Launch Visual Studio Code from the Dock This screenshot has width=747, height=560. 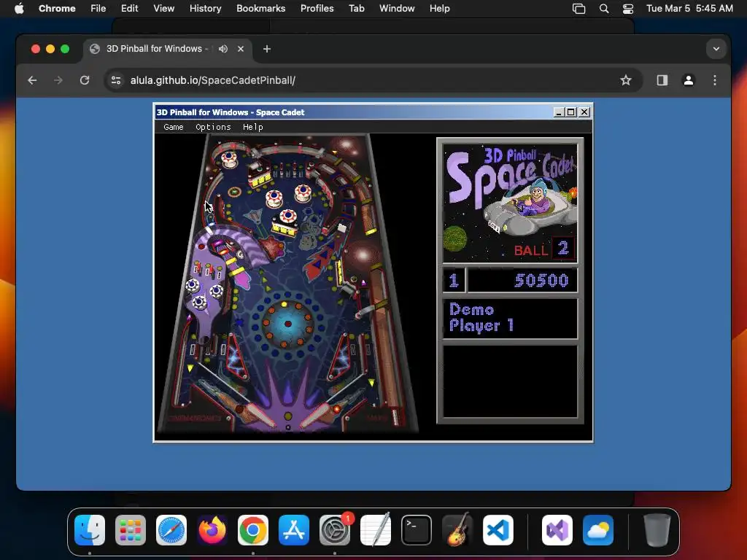coord(498,530)
